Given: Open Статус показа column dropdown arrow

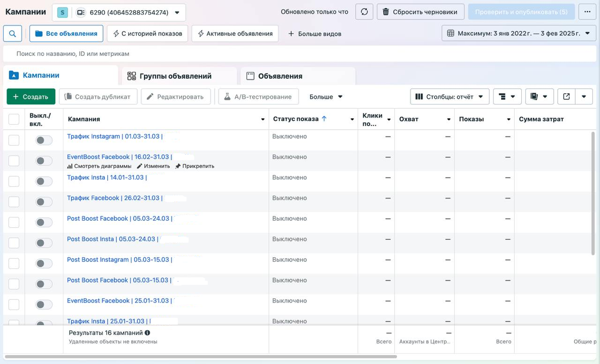Looking at the screenshot, I should pos(352,119).
